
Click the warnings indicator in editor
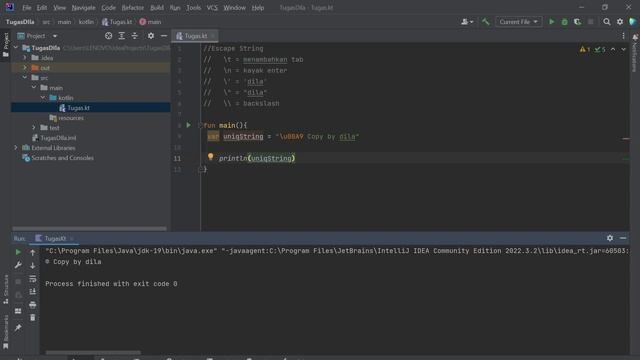[584, 49]
